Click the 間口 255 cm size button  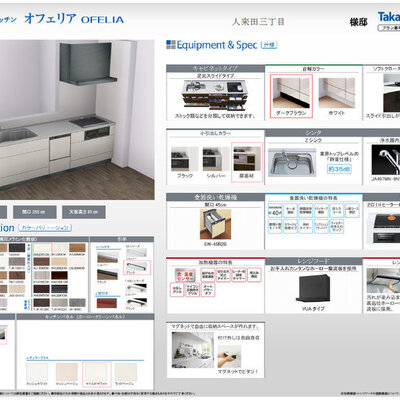pyautogui.click(x=35, y=212)
